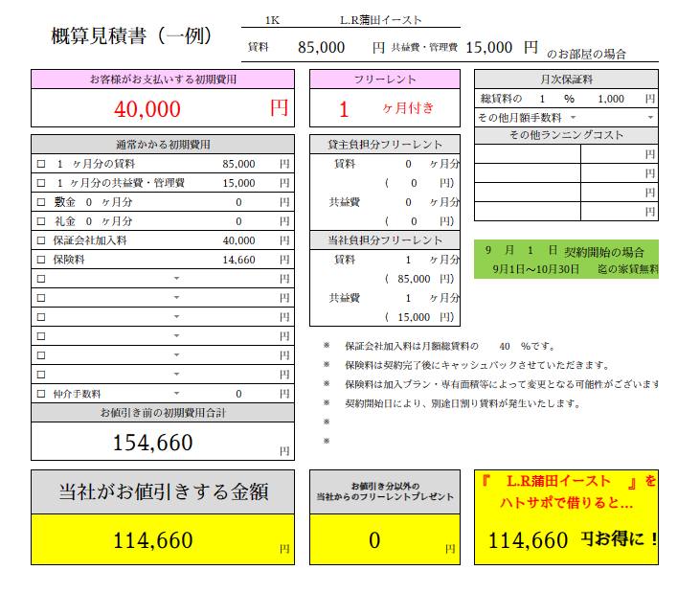This screenshot has width=700, height=593.
Task: Click the お客様がお支払いする初期費用 pink header
Action: click(163, 80)
